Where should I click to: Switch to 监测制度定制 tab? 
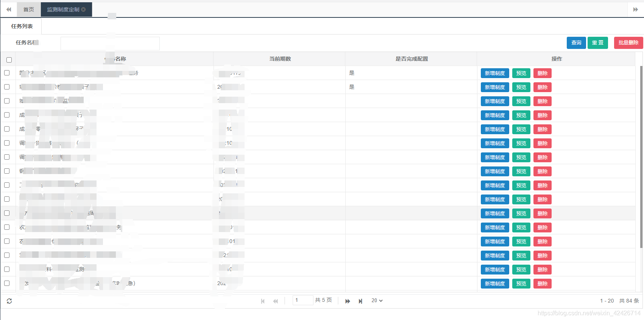tap(63, 9)
